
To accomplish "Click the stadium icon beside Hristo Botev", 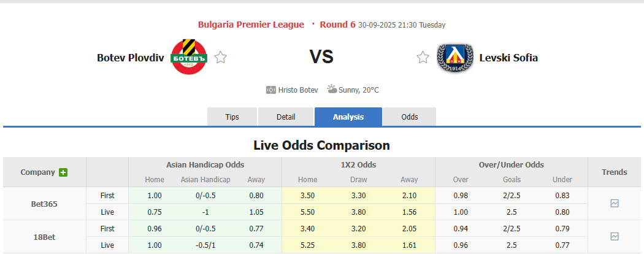I will (271, 90).
